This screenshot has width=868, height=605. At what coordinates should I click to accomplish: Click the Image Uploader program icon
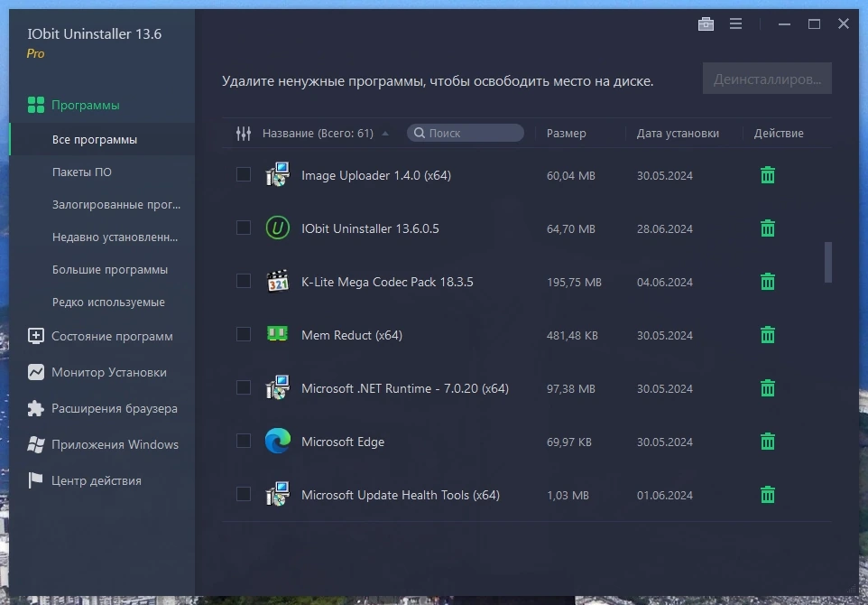(277, 174)
